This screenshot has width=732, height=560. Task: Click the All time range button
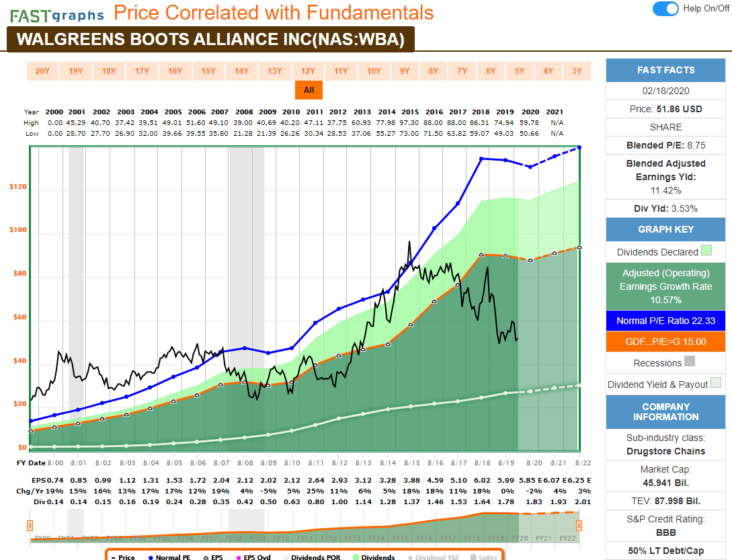[x=309, y=90]
